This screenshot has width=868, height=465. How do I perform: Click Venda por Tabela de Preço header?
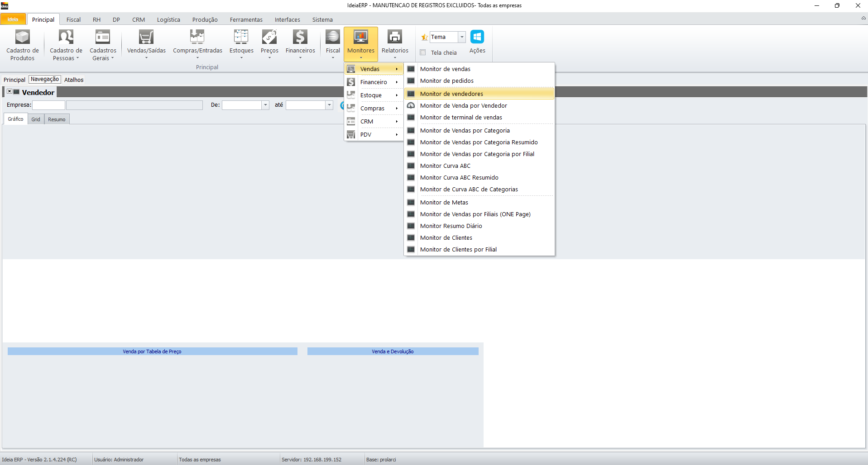click(x=152, y=351)
